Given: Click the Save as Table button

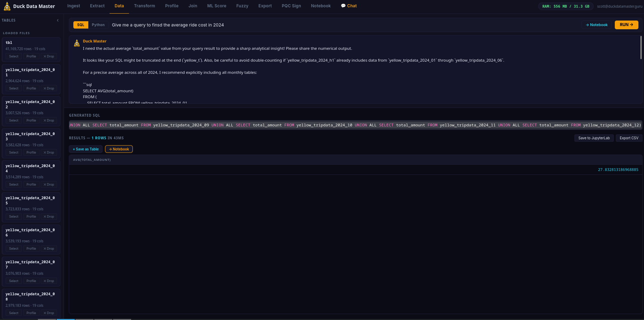Looking at the screenshot, I should 86,149.
